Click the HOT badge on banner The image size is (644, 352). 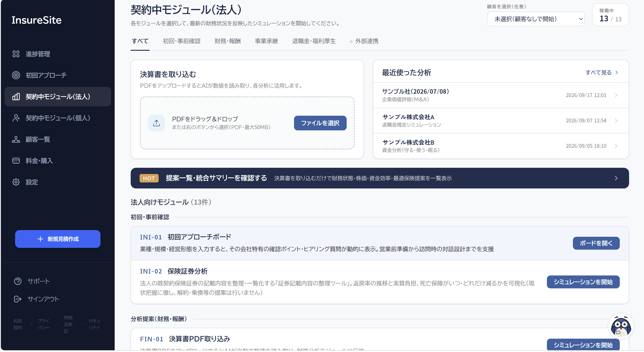point(149,178)
